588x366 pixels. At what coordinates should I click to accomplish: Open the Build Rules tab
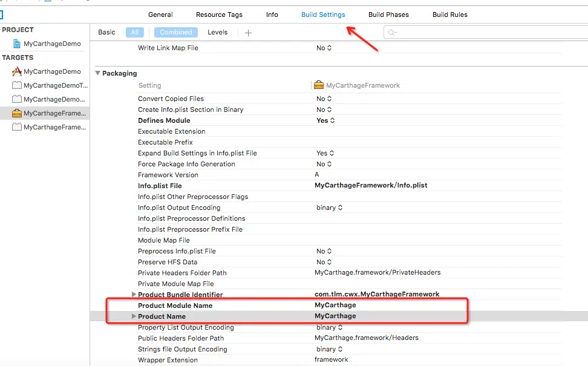coord(449,15)
